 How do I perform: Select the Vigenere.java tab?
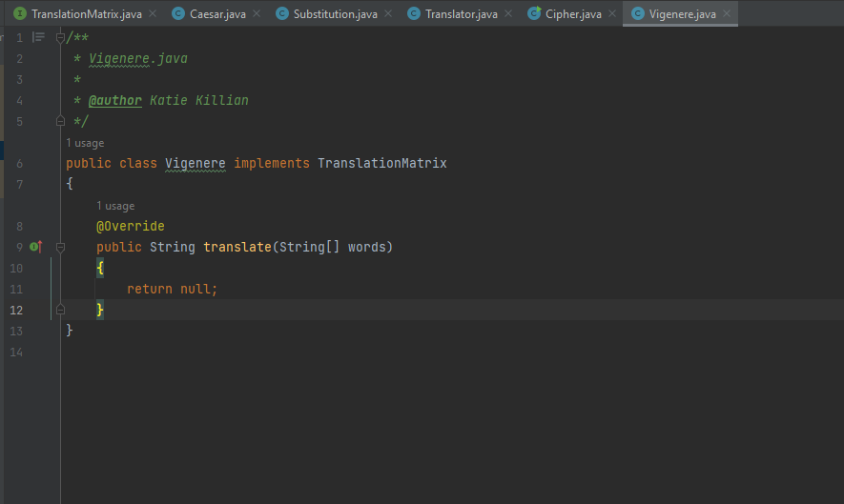click(x=682, y=14)
